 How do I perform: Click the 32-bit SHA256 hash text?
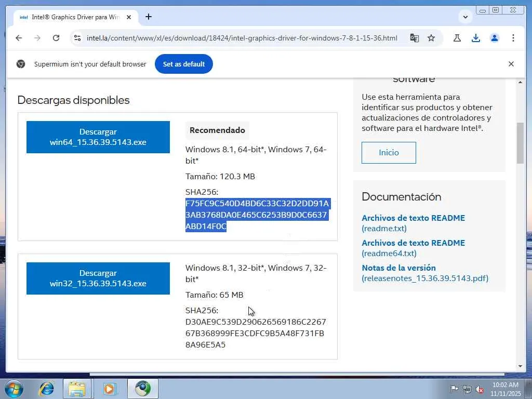coord(256,333)
